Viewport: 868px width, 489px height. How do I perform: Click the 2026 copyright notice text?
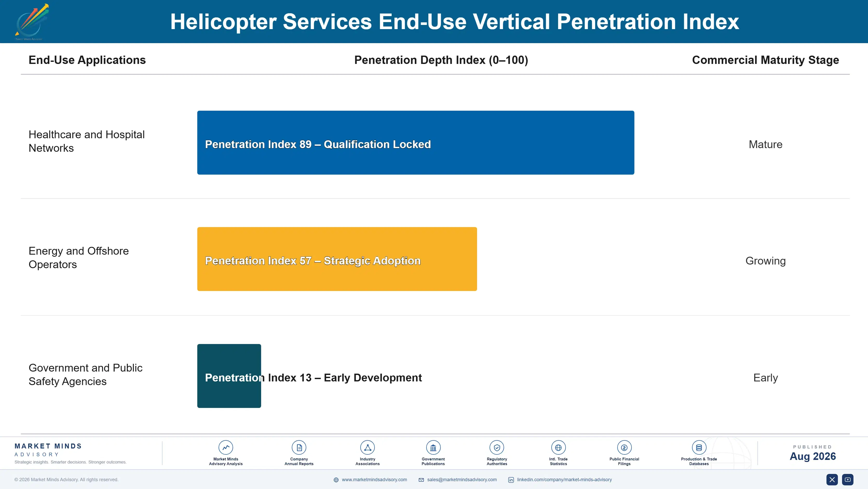(66, 480)
